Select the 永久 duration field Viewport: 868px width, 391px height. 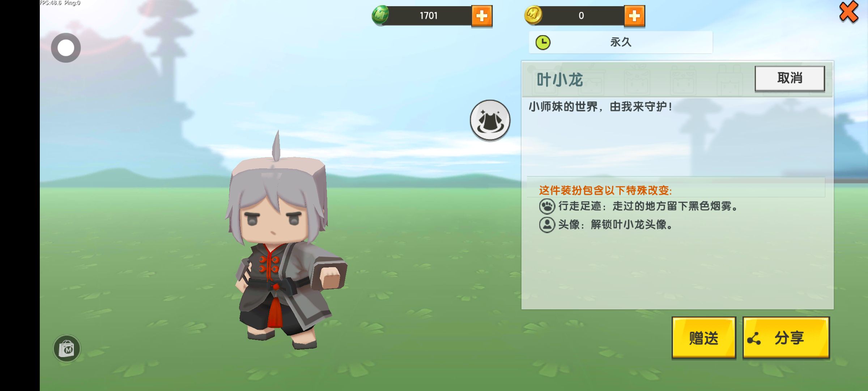[621, 42]
